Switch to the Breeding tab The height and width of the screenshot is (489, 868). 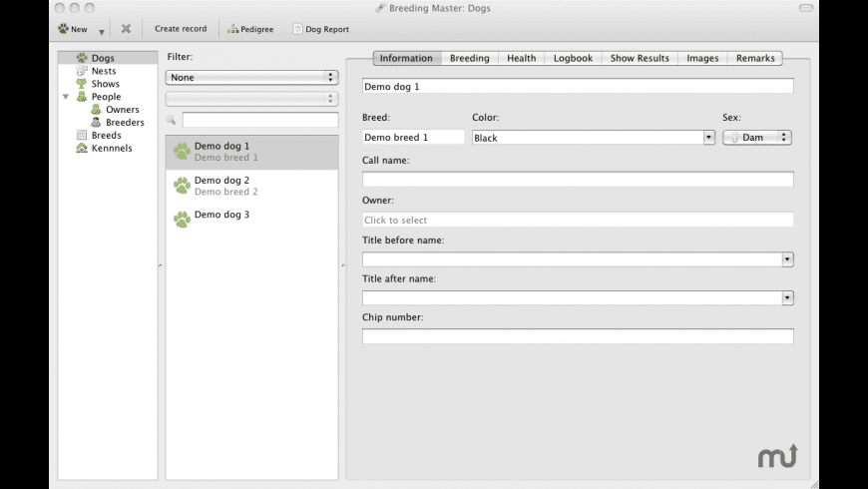pyautogui.click(x=470, y=58)
